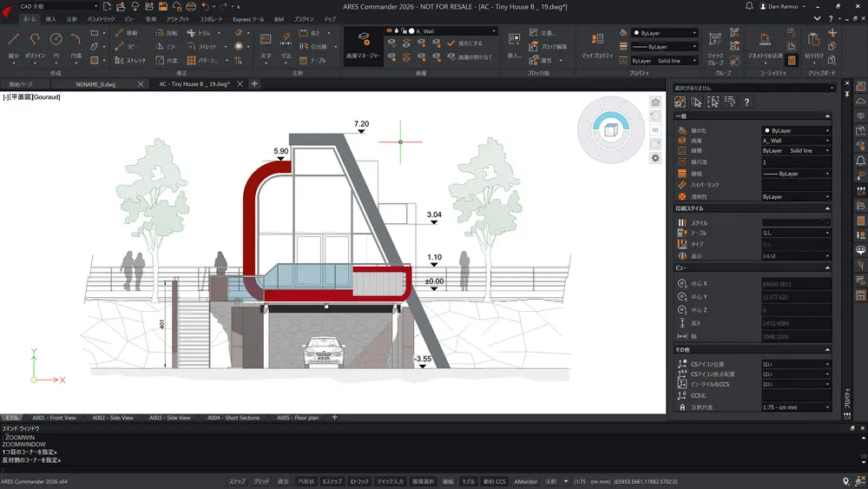The height and width of the screenshot is (489, 868).
Task: Toggle Quick Input (クイック入力) in status bar
Action: pyautogui.click(x=391, y=482)
